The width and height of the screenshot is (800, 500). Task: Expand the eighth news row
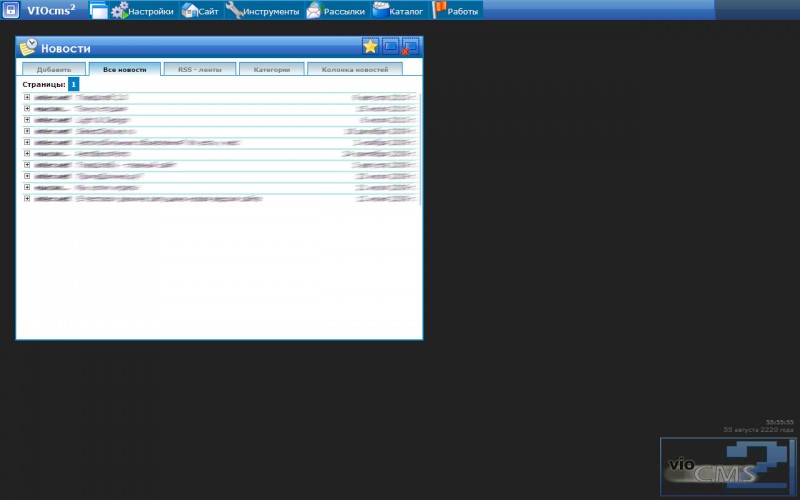pos(27,176)
